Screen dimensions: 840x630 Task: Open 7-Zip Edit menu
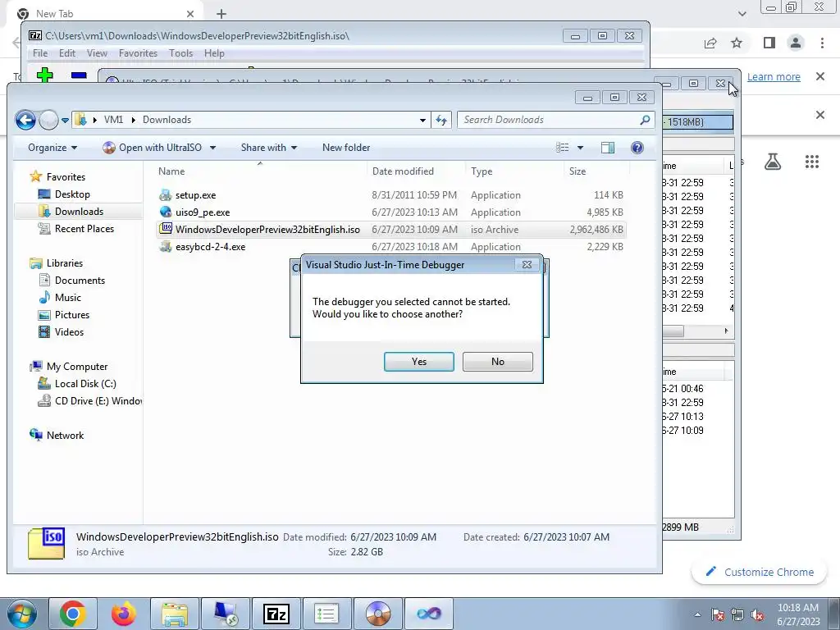tap(67, 53)
